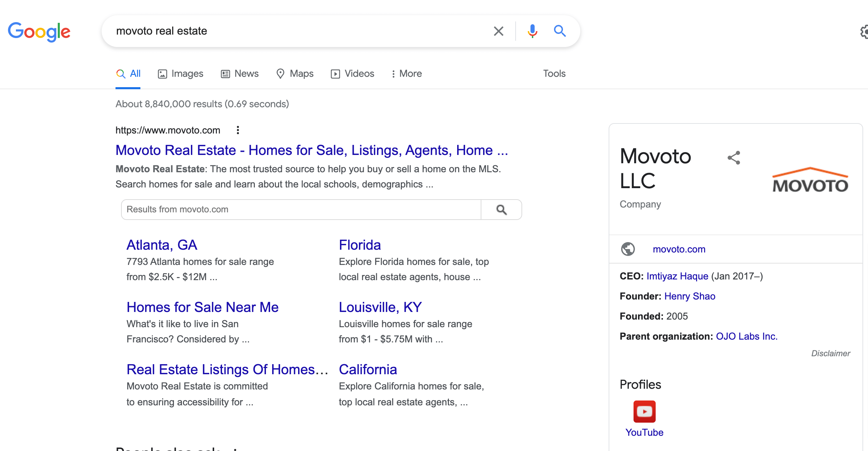The height and width of the screenshot is (451, 868).
Task: Click search icon in Results from movoto.com box
Action: 501,210
